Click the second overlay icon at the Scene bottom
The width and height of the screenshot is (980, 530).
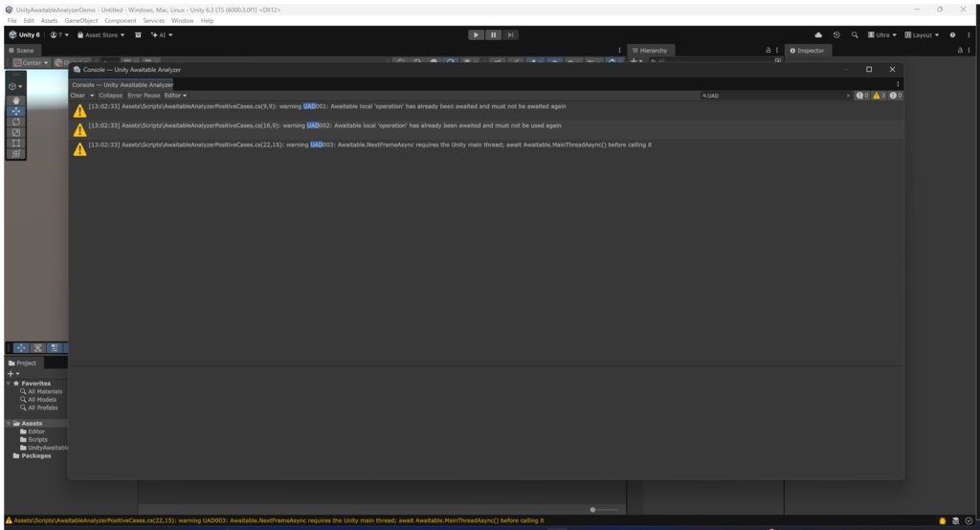click(x=37, y=348)
